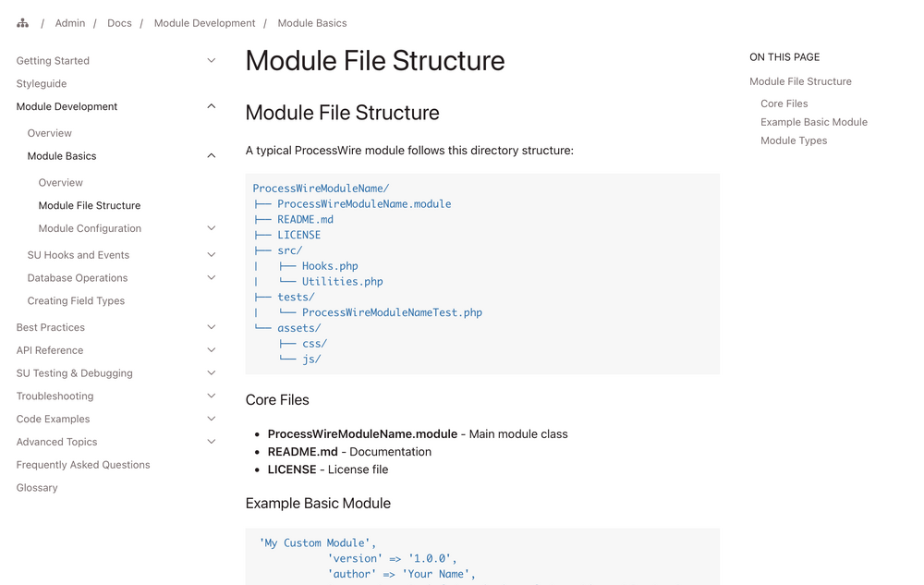
Task: Select Module Basics in the sidebar
Action: pyautogui.click(x=62, y=156)
